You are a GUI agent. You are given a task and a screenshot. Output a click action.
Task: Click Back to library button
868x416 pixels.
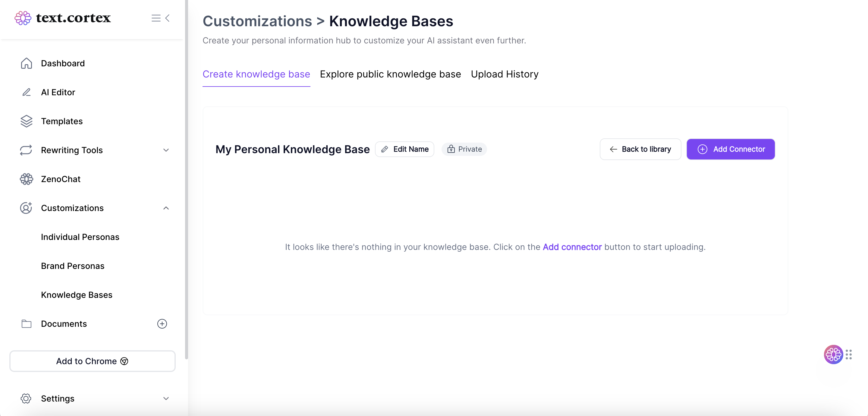click(x=640, y=149)
